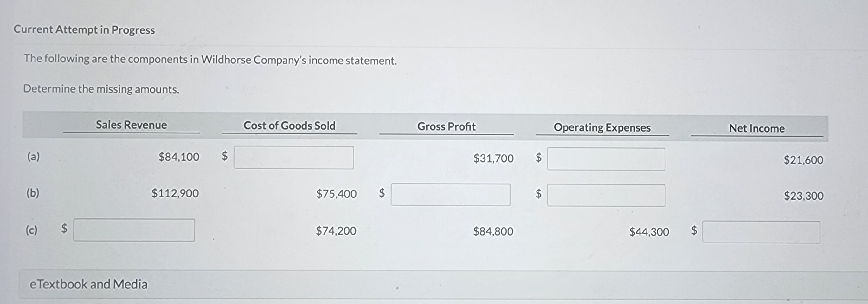868x304 pixels.
Task: Select the $84,100 Sales Revenue value
Action: click(x=179, y=157)
